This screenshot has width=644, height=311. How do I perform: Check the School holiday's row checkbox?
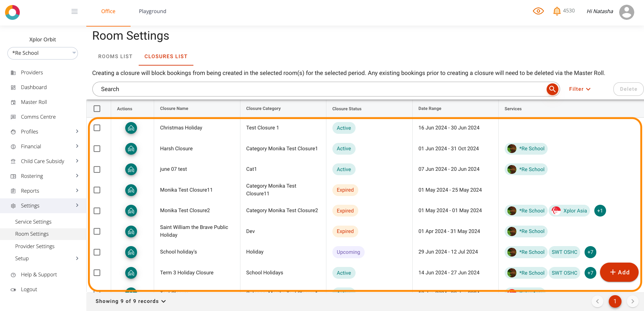tap(97, 252)
